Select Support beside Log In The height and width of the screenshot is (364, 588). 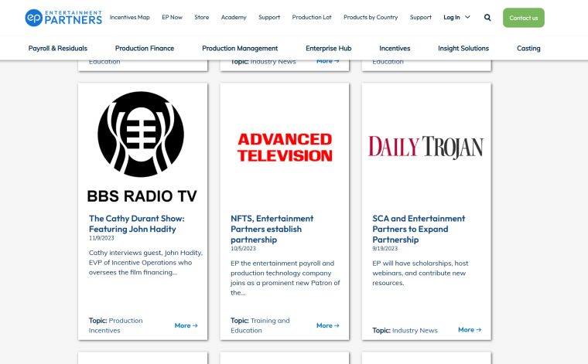420,17
